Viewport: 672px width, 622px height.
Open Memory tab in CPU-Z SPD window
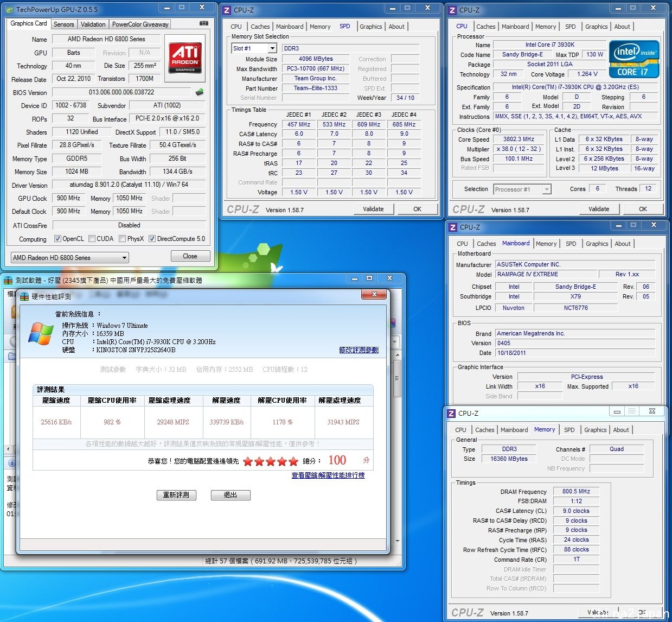tap(320, 27)
